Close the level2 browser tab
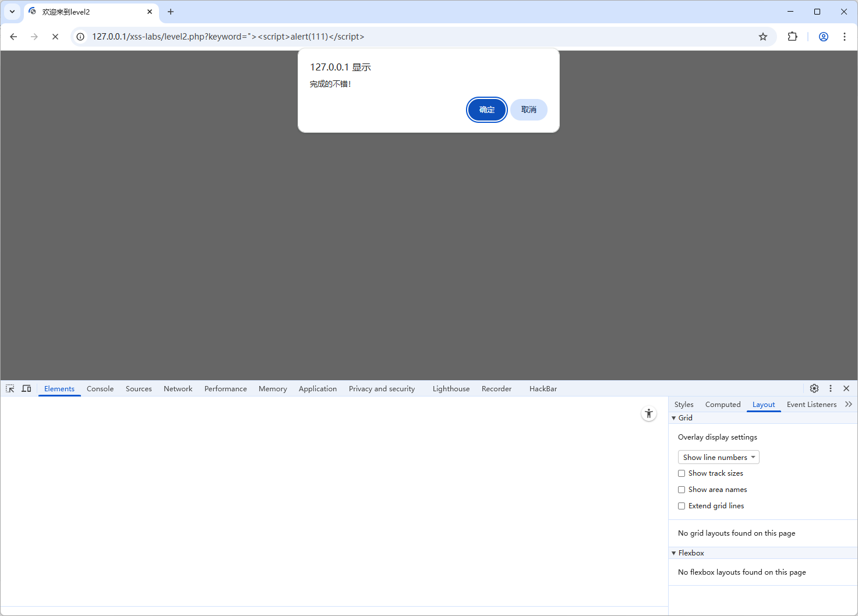The image size is (858, 616). pos(150,12)
